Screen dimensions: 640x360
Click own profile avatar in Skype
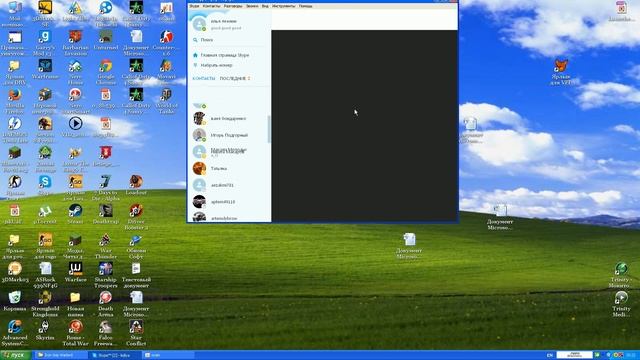[199, 24]
